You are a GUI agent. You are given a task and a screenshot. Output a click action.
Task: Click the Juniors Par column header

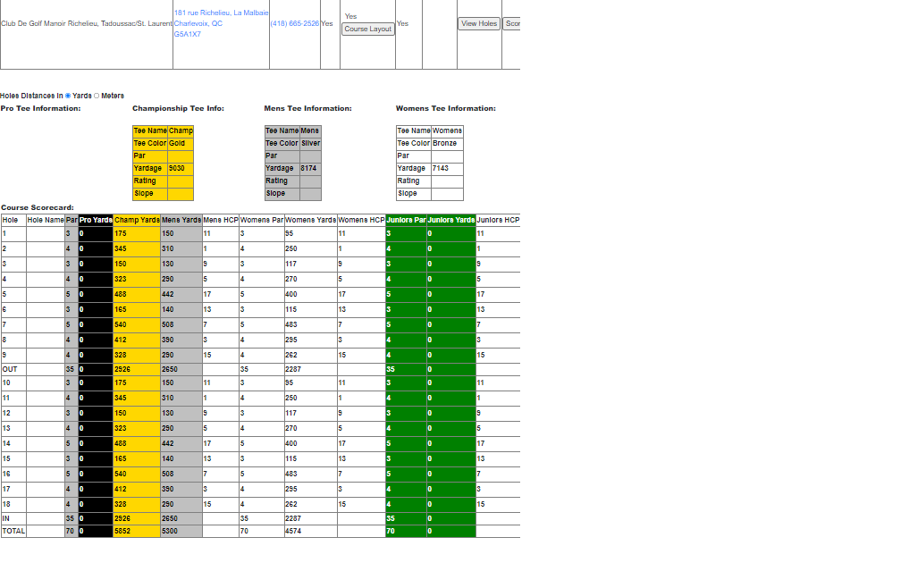tap(406, 220)
